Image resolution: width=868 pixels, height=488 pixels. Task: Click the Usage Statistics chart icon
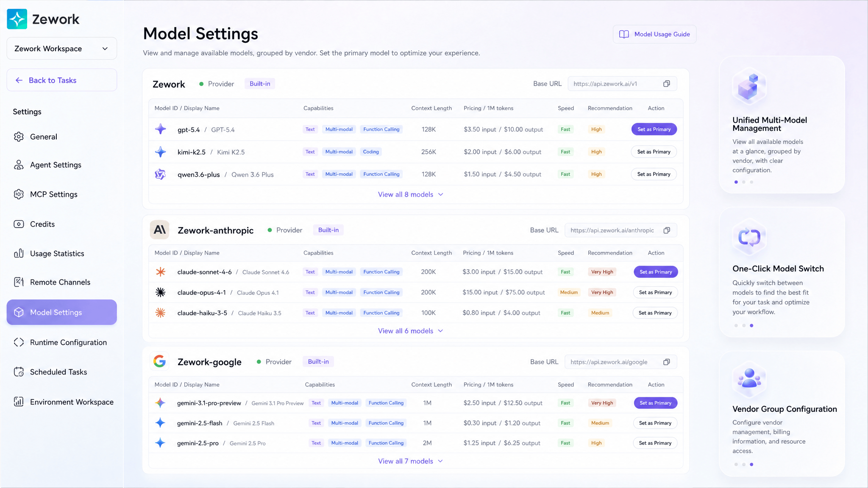[19, 254]
